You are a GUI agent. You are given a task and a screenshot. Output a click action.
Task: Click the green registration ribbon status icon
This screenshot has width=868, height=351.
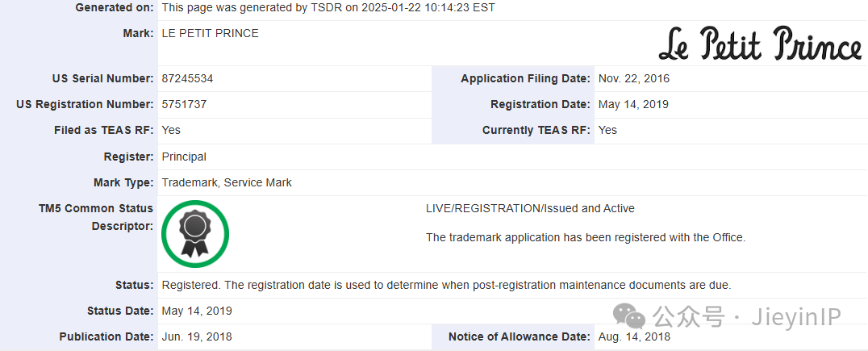coord(195,234)
